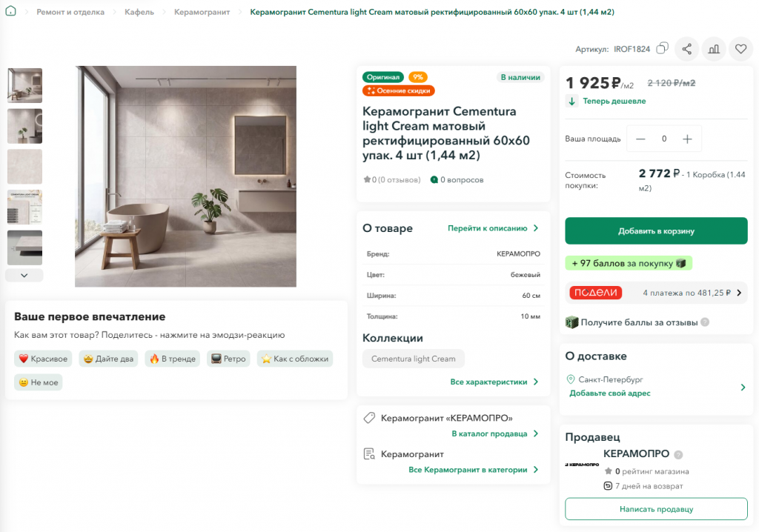Screen dimensions: 759x532
Task: Add item with Добавить в корзину
Action: [656, 231]
